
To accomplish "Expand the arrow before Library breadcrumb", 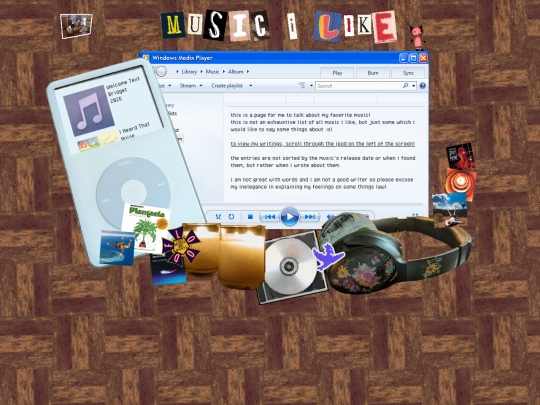I will (177, 72).
